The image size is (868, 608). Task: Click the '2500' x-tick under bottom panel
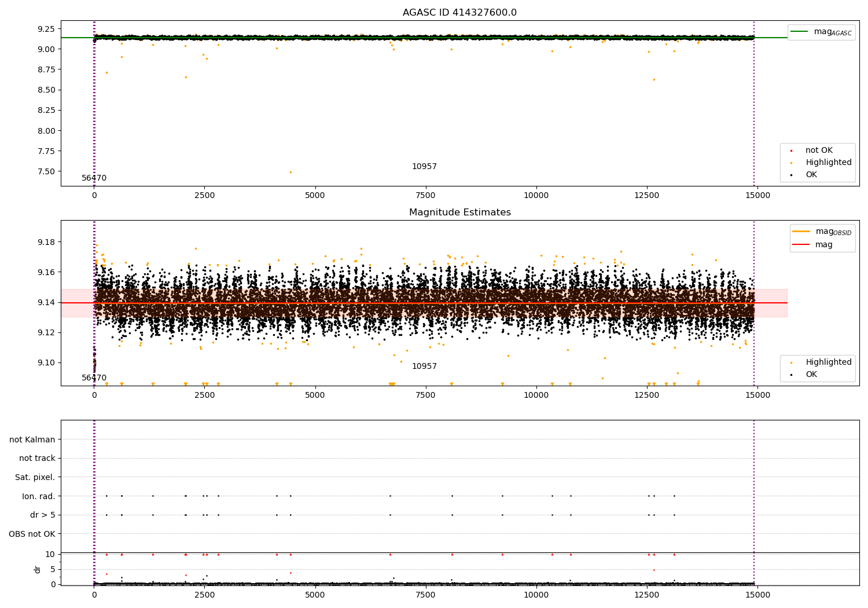tap(205, 595)
